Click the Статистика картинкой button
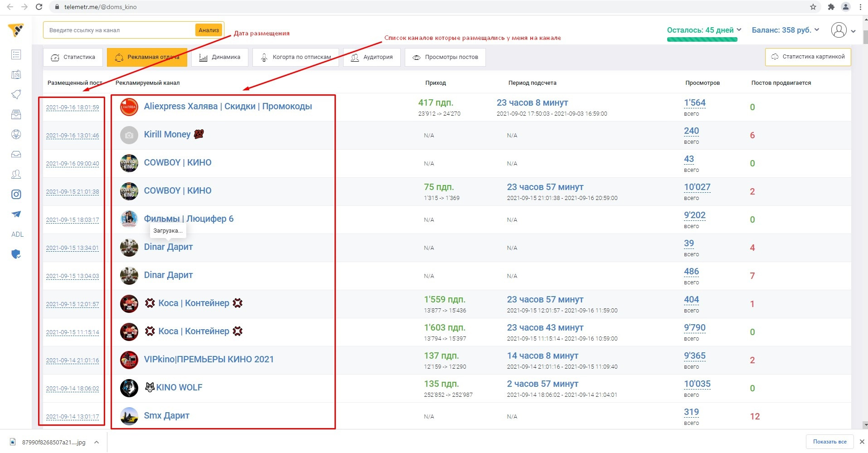 808,57
